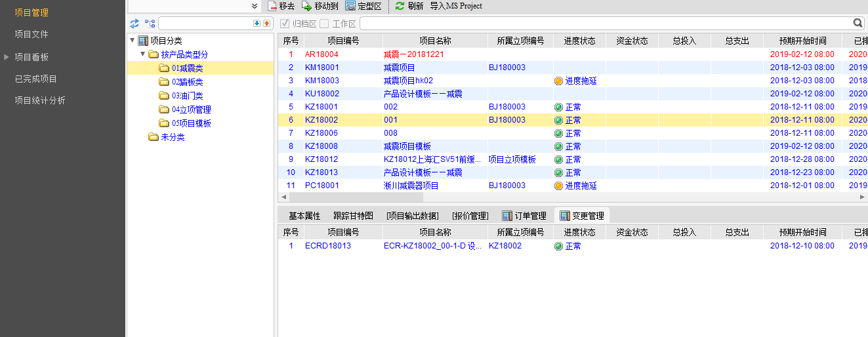Switch to the [报价管理] tab
The width and height of the screenshot is (868, 337).
point(470,216)
